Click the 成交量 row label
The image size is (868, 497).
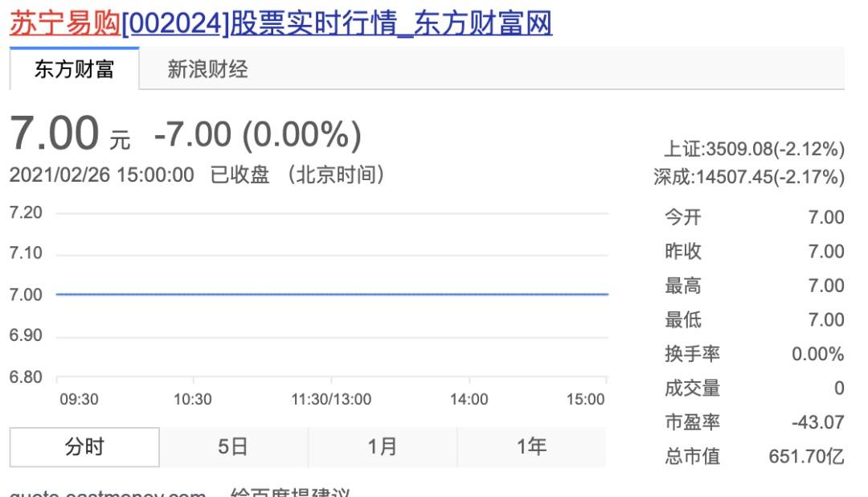(x=693, y=388)
